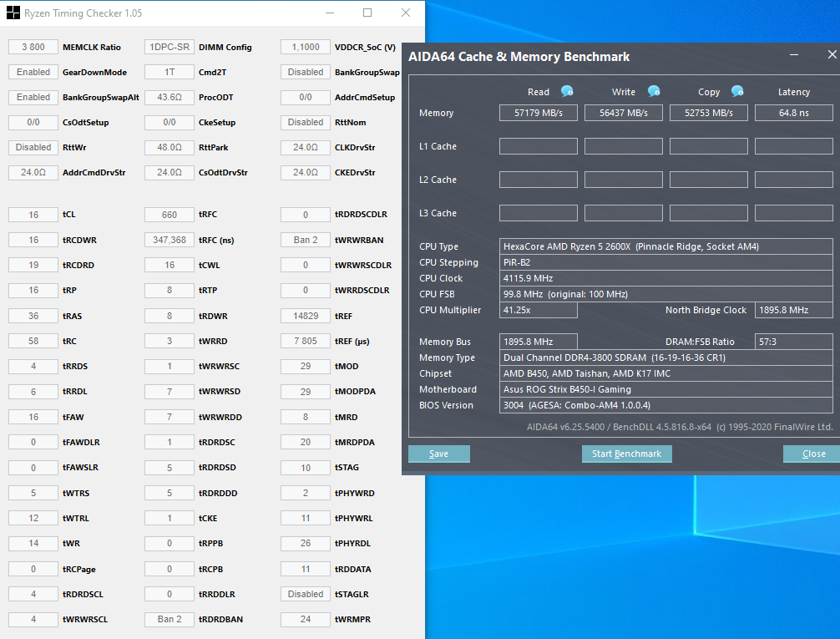The width and height of the screenshot is (840, 639).
Task: Click the CPU Multiplier value 41.25x
Action: [x=539, y=310]
